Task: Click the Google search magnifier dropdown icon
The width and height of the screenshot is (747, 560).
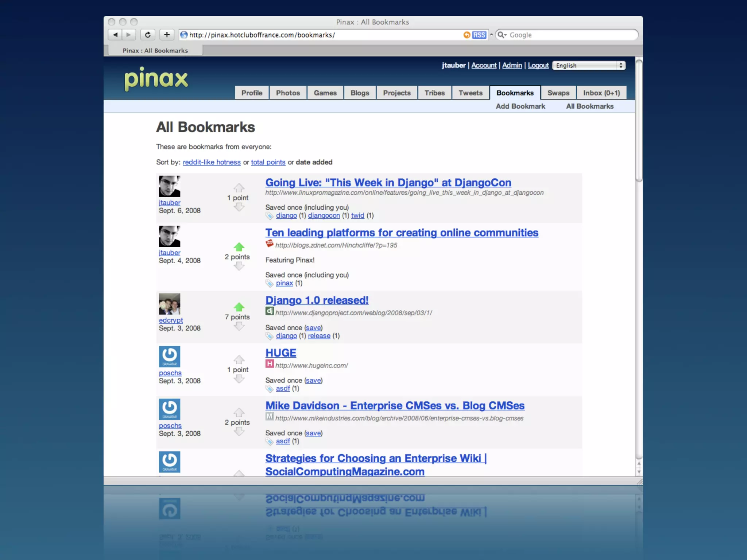Action: coord(502,35)
